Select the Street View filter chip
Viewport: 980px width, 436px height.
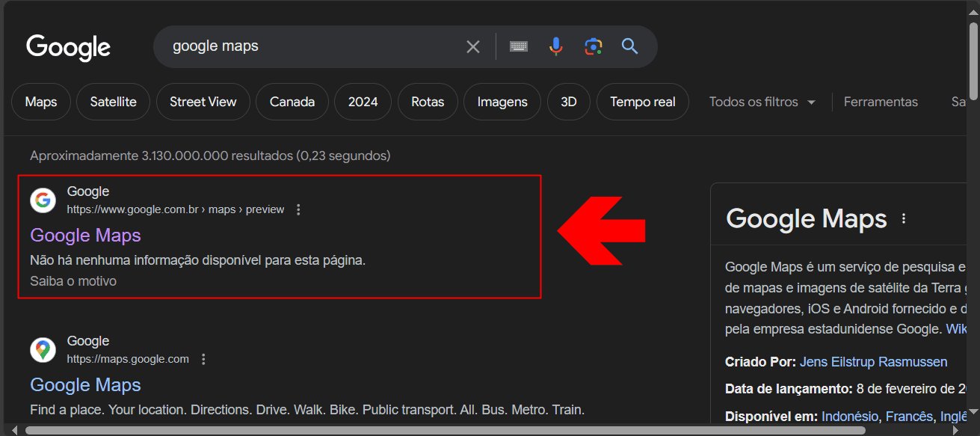pos(203,102)
